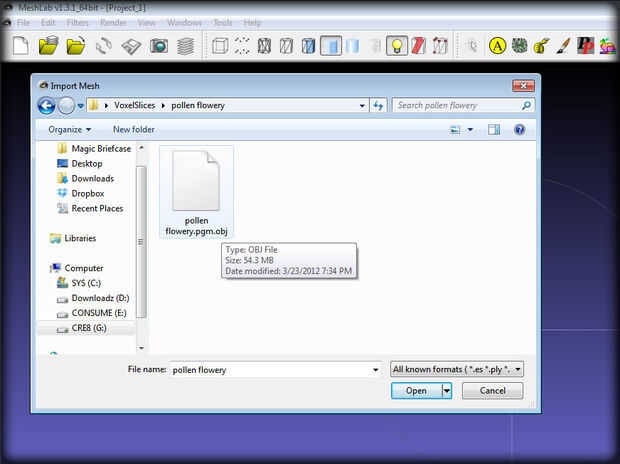This screenshot has width=620, height=464.
Task: Select the Z-painting brush tool
Action: [563, 46]
